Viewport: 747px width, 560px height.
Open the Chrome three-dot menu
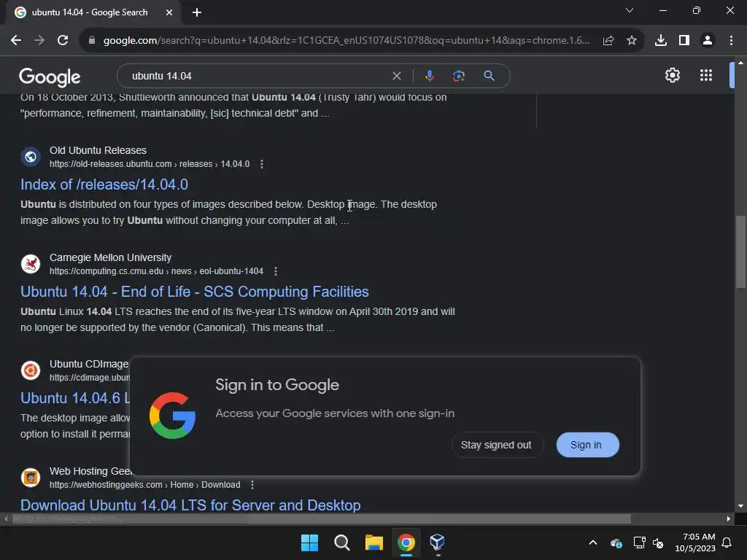tap(731, 41)
